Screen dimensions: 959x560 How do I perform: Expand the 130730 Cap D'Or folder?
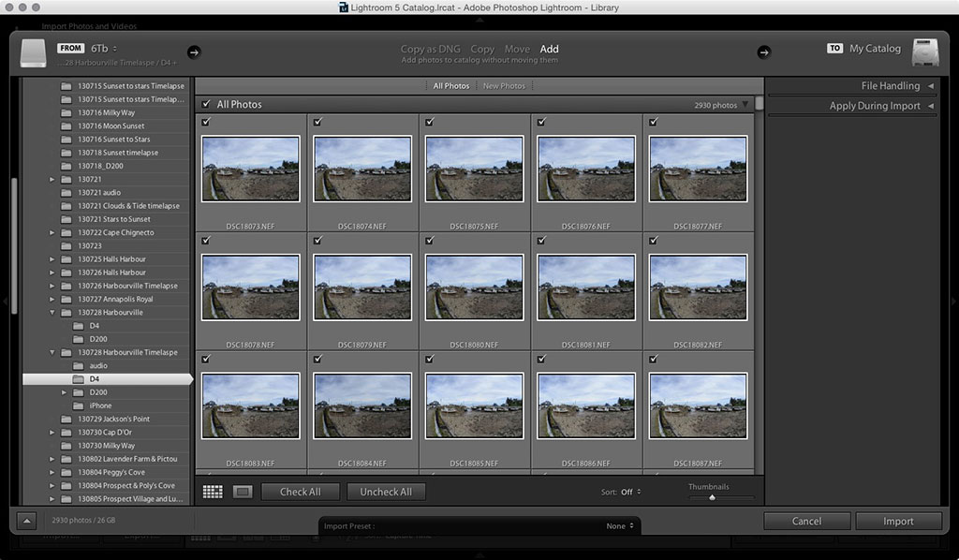pos(52,433)
